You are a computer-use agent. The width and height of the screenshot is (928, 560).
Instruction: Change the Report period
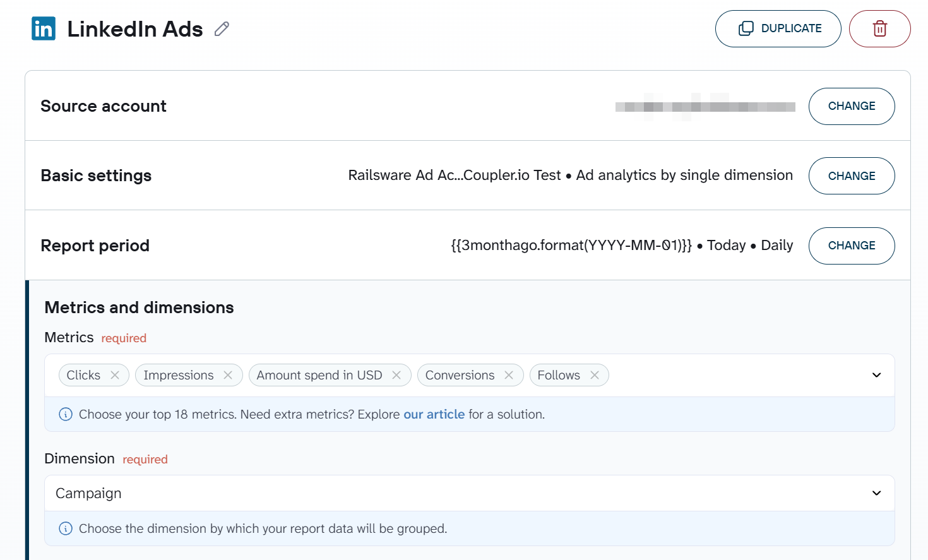pyautogui.click(x=851, y=246)
